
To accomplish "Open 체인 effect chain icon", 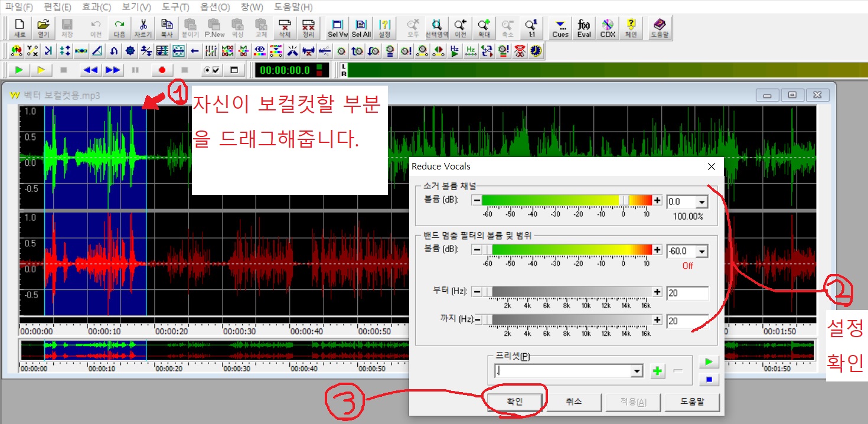I will coord(631,27).
